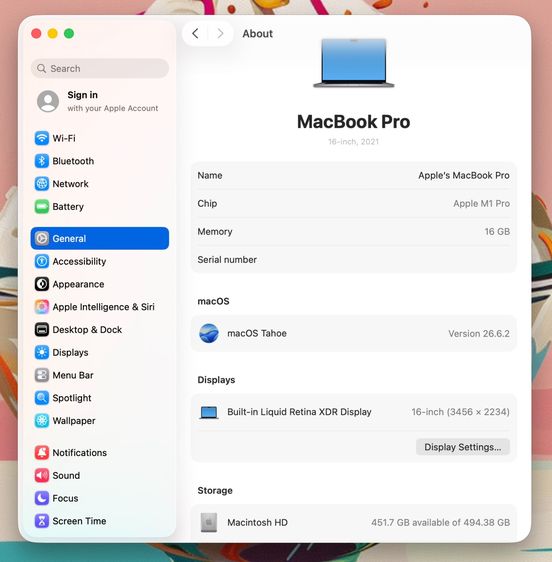Open Sound settings
Image resolution: width=552 pixels, height=562 pixels.
point(100,475)
